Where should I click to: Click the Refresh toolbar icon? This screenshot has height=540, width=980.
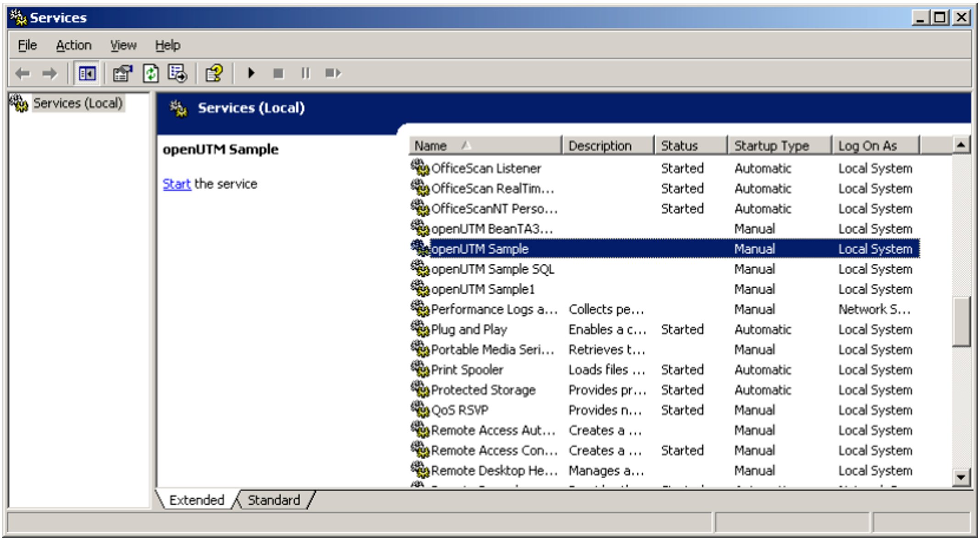(x=150, y=73)
